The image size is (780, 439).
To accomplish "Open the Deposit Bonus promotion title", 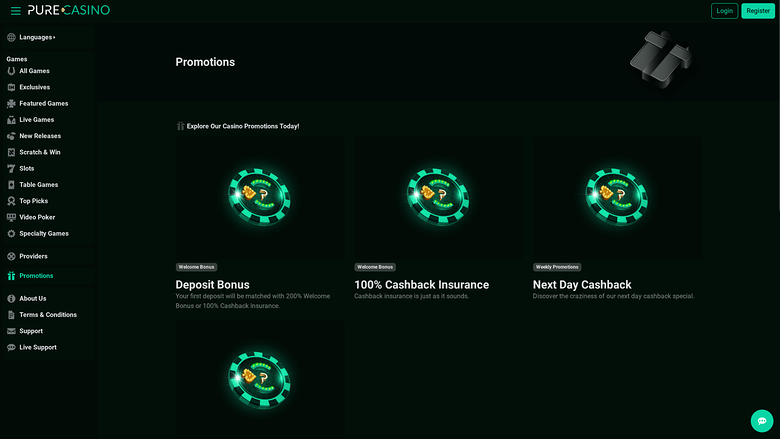I will (x=212, y=285).
